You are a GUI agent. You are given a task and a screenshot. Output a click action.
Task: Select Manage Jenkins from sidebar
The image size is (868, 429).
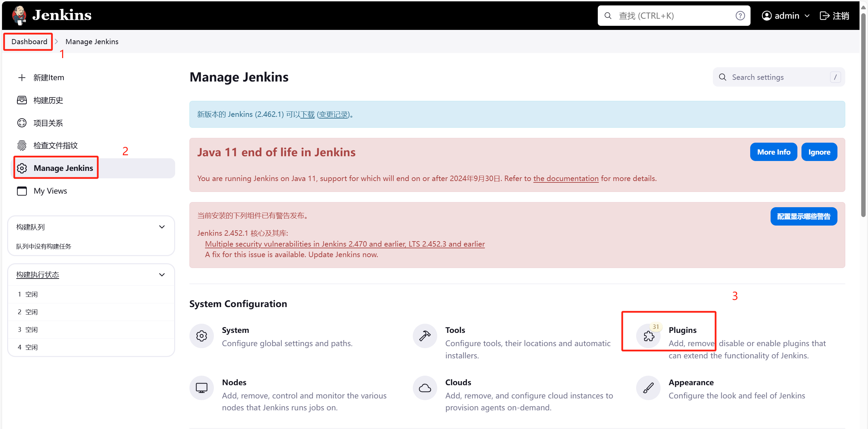pyautogui.click(x=62, y=168)
